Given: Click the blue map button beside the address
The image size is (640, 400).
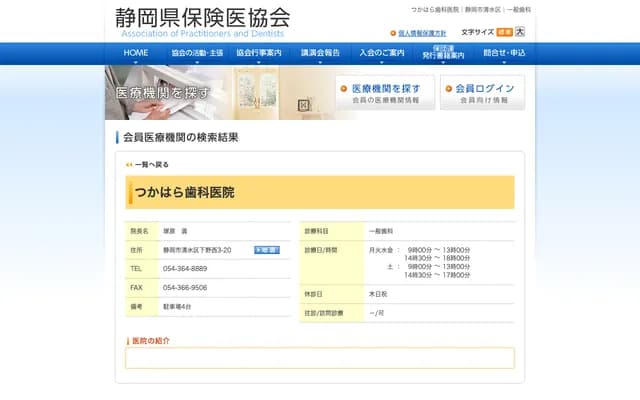Looking at the screenshot, I should [266, 250].
